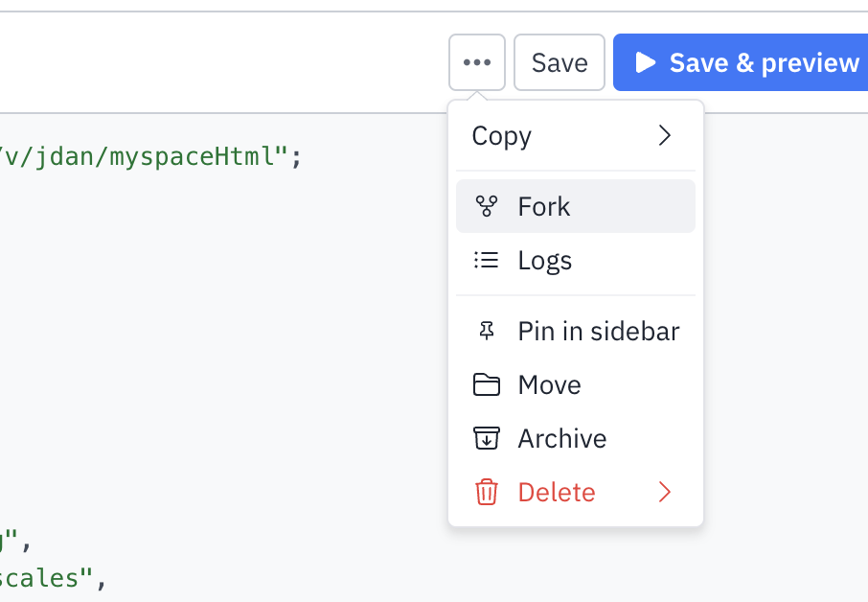This screenshot has width=868, height=602.
Task: Click the Move folder icon
Action: [x=487, y=384]
